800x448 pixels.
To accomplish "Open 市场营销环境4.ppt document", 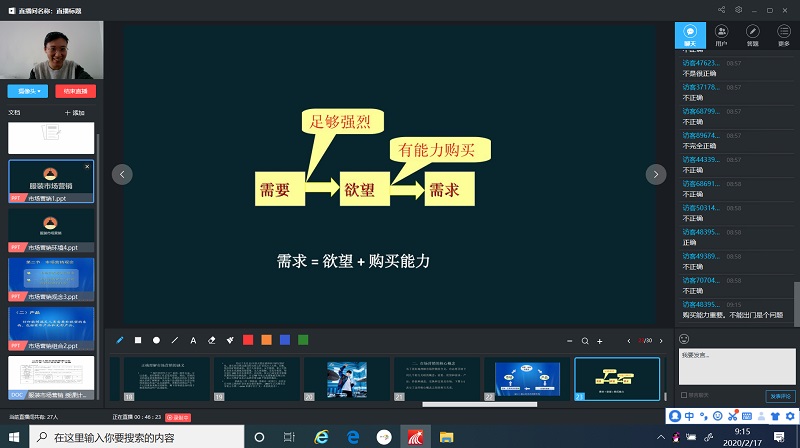I will (x=51, y=231).
